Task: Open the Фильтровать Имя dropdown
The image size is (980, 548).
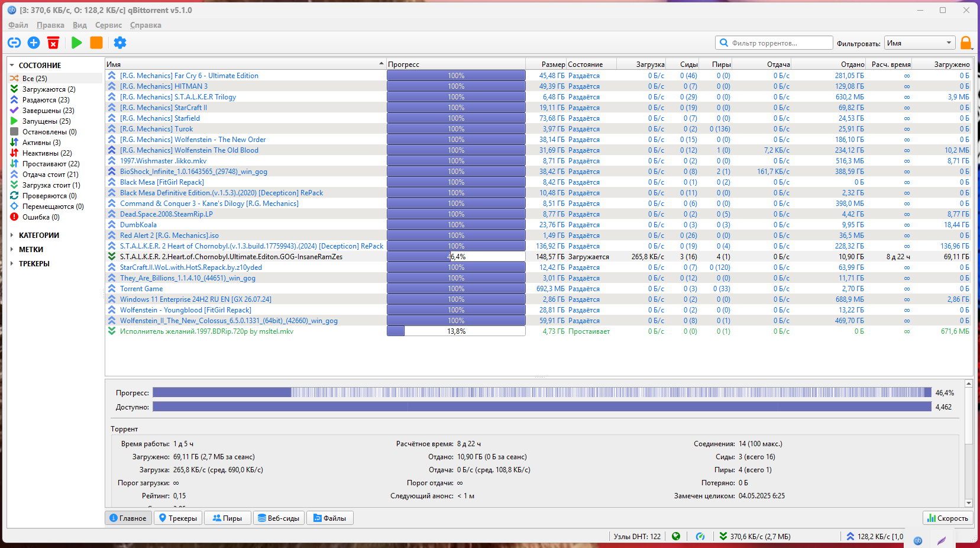Action: (x=920, y=43)
